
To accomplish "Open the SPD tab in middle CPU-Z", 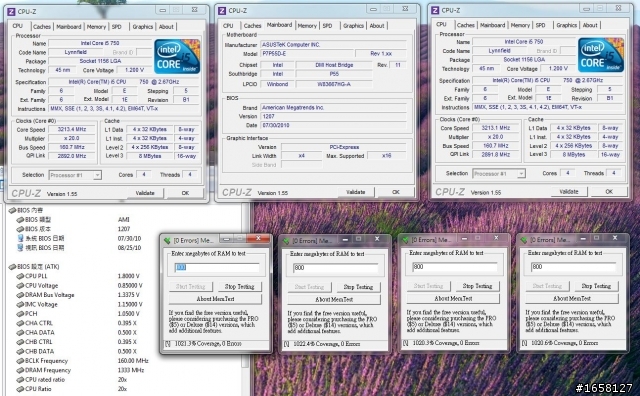I will pos(327,25).
